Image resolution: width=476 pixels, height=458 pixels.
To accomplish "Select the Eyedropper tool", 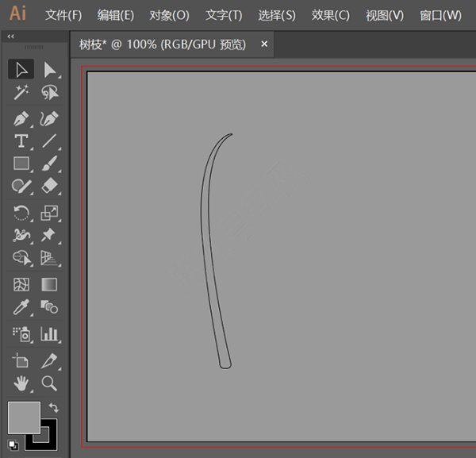I will click(21, 307).
